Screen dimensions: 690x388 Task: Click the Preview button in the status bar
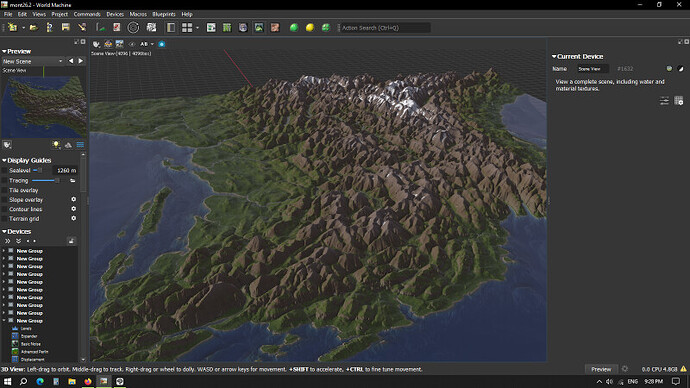(601, 369)
